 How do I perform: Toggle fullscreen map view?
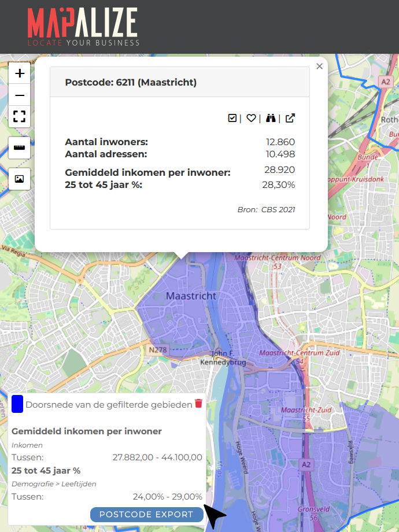20,116
